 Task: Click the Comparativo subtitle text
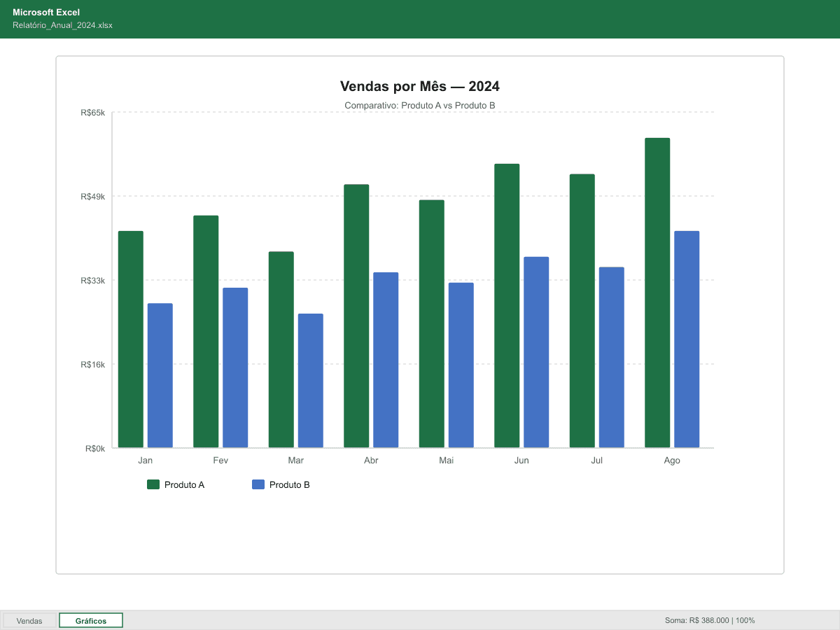pyautogui.click(x=420, y=105)
